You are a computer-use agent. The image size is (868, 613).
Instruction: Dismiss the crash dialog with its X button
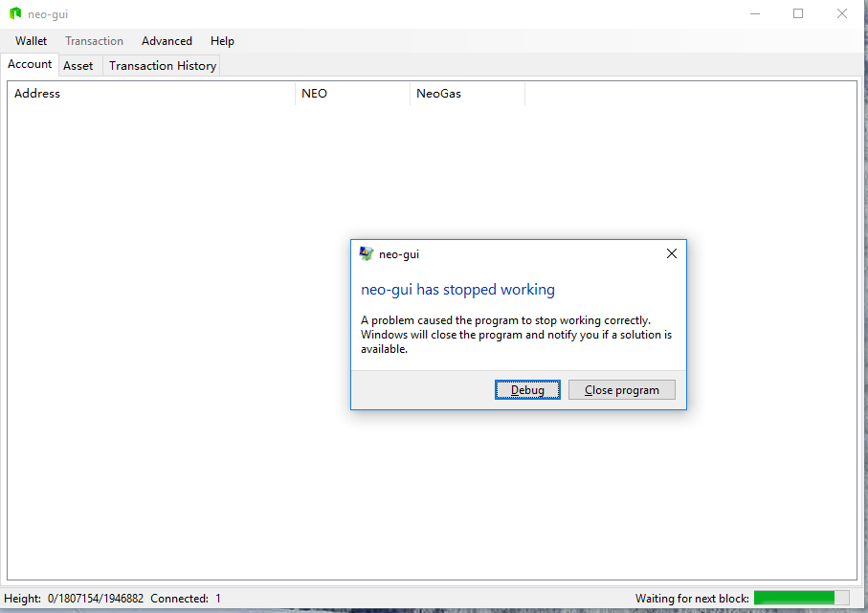tap(671, 252)
